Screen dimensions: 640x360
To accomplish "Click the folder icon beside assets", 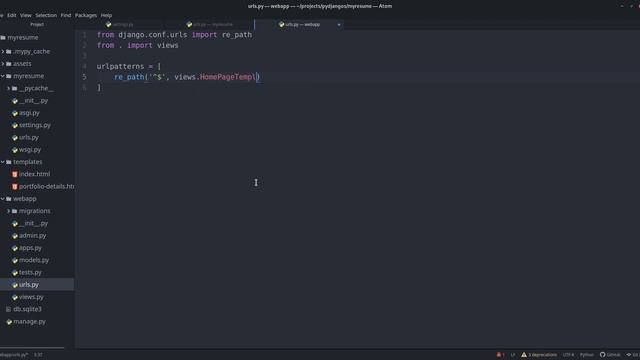I will [9, 64].
